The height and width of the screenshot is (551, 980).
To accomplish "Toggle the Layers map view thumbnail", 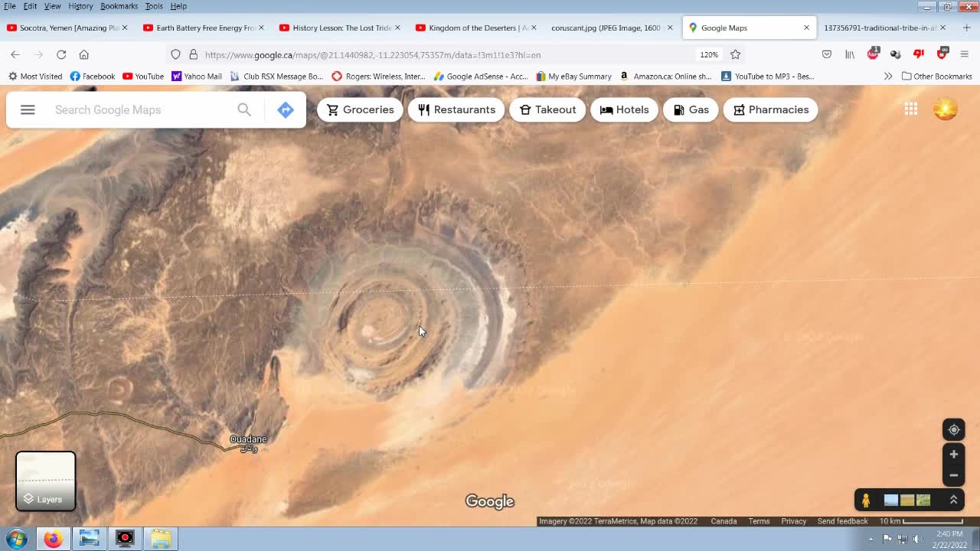I will (46, 481).
